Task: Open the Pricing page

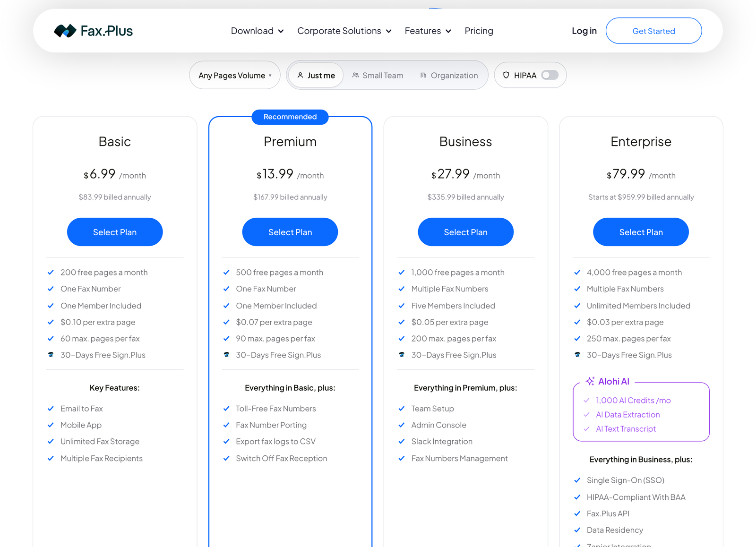Action: point(479,31)
